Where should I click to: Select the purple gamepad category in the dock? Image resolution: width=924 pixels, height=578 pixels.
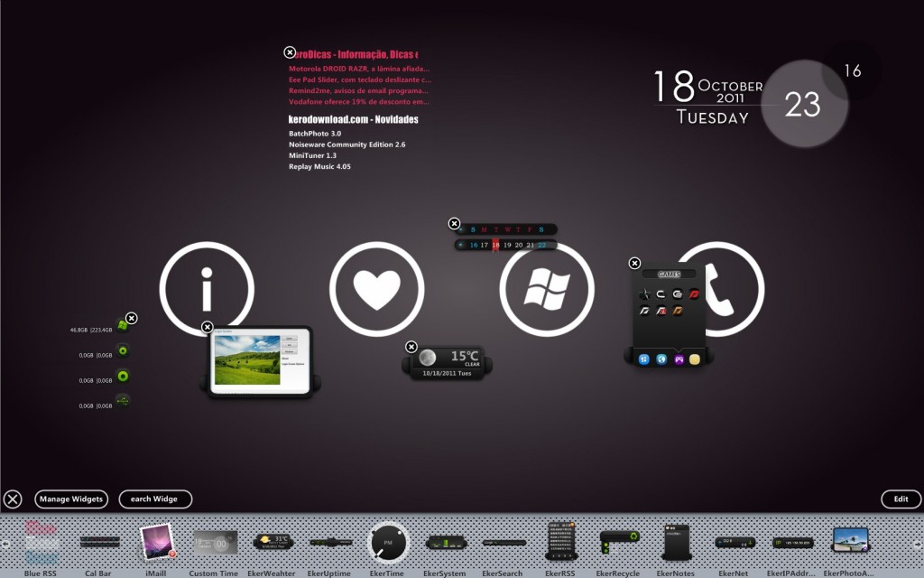pyautogui.click(x=679, y=359)
